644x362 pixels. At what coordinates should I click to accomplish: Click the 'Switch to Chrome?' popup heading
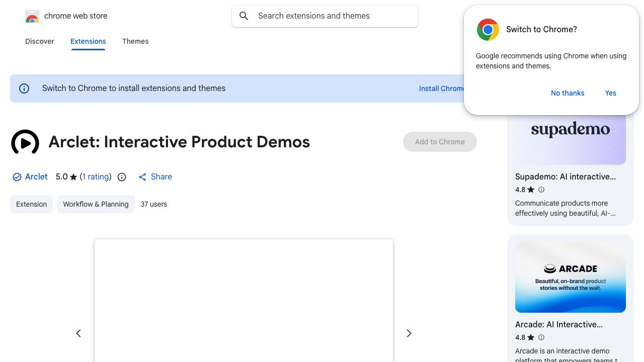pos(541,30)
